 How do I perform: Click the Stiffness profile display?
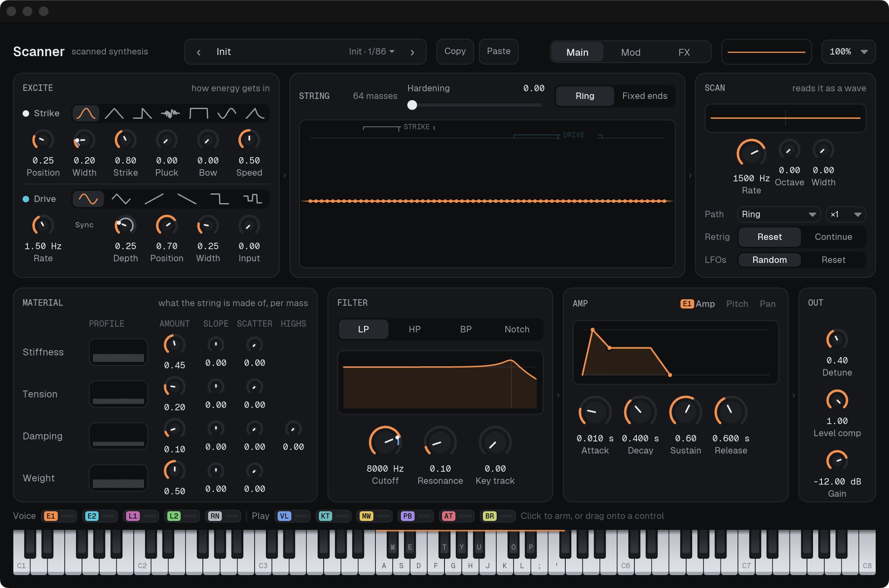coord(118,352)
